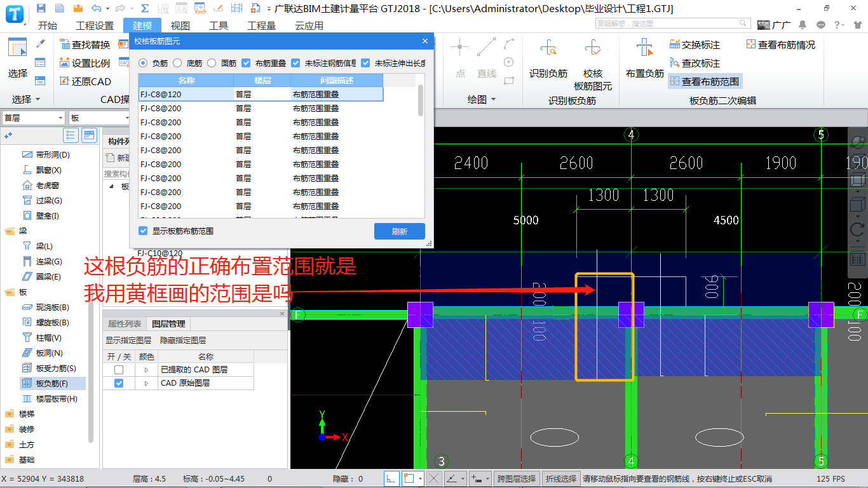The height and width of the screenshot is (488, 868).
Task: Click the cross-line snap icon in status bar
Action: point(434,478)
